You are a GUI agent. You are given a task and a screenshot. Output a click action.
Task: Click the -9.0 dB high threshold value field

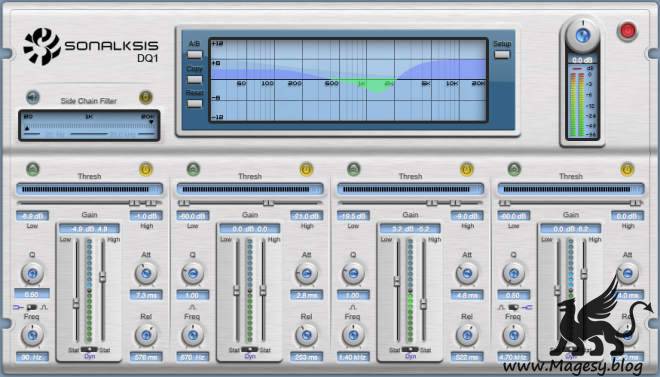467,216
